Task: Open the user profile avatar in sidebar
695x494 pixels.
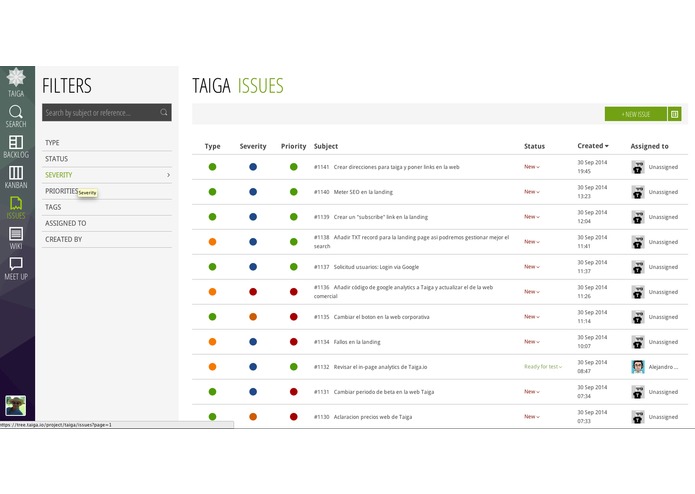Action: [x=16, y=405]
